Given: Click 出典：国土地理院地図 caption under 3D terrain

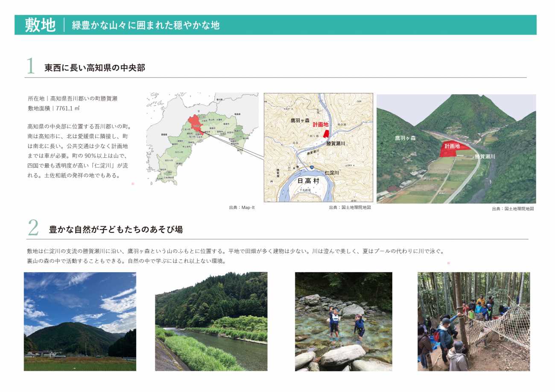Looking at the screenshot, I should click(x=513, y=209).
